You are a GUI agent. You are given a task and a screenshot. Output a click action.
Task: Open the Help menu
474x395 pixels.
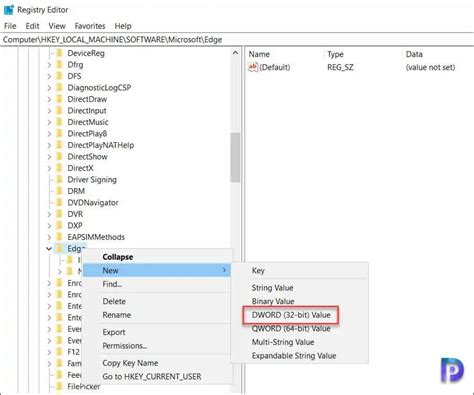click(x=123, y=26)
